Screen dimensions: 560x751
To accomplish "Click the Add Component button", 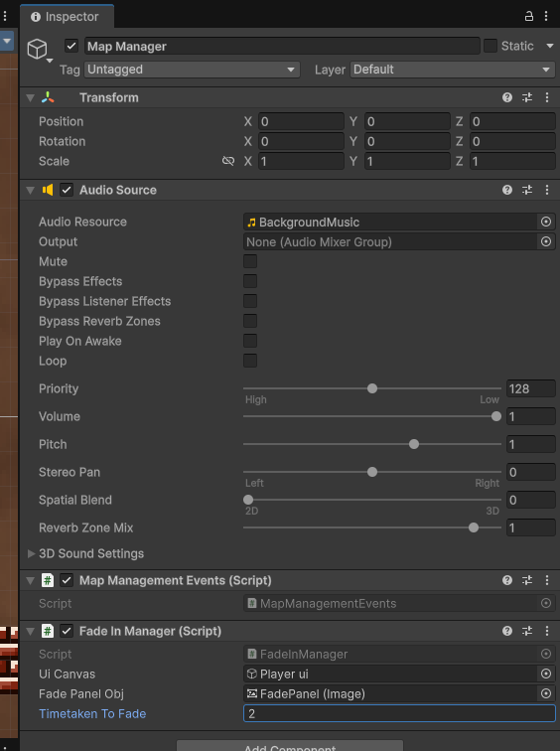I will click(290, 746).
